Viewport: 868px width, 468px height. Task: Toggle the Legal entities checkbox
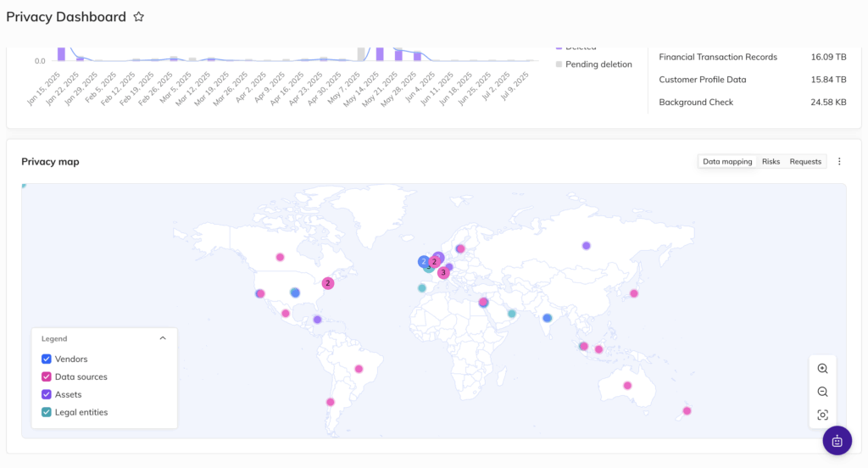(x=47, y=413)
